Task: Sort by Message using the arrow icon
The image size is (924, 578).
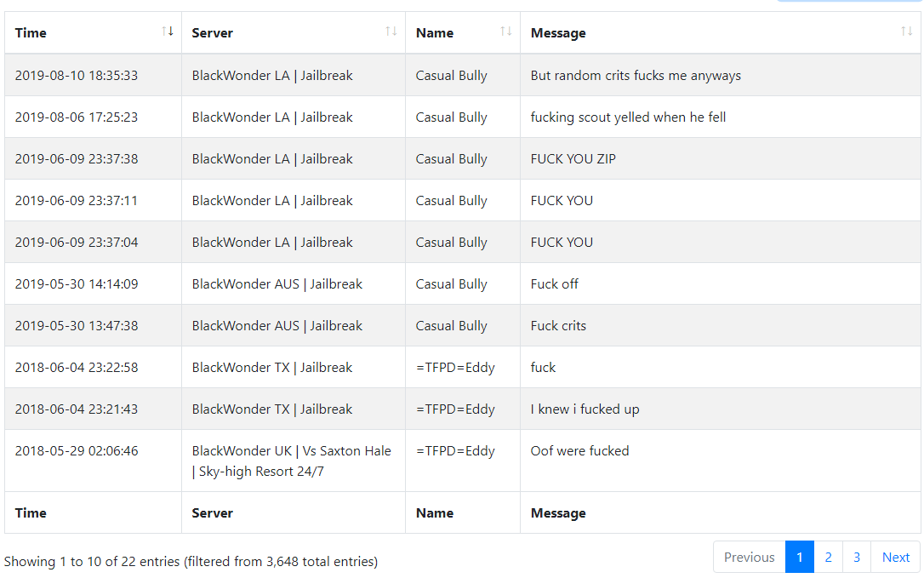Action: point(907,31)
